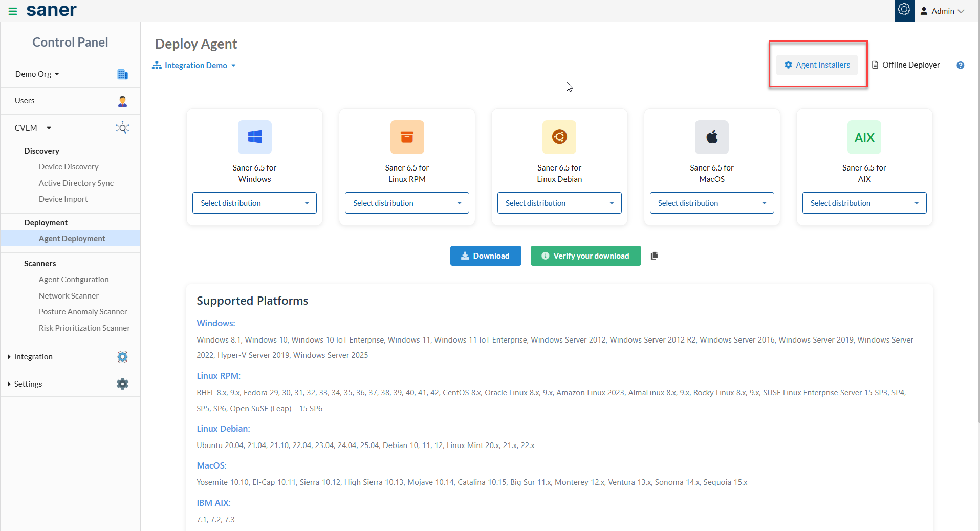
Task: Click Verify your download button
Action: [x=585, y=256]
